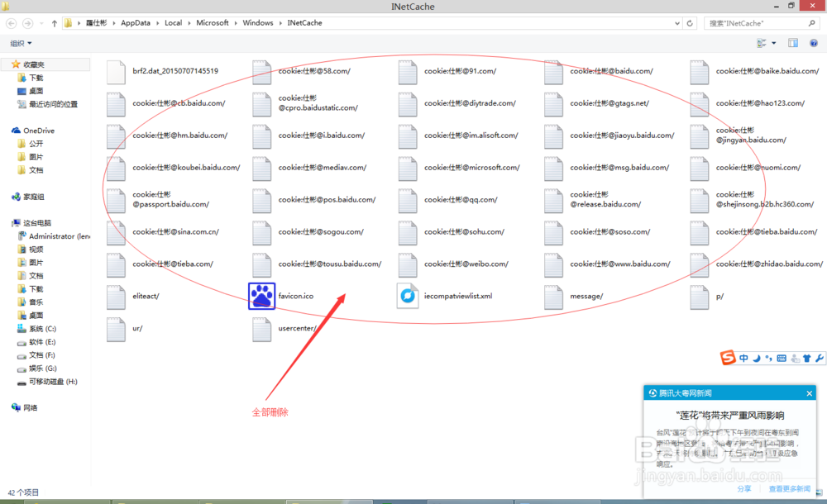Select the cookie @58.com file
Viewport: 827px width, 504px height.
pyautogui.click(x=302, y=72)
